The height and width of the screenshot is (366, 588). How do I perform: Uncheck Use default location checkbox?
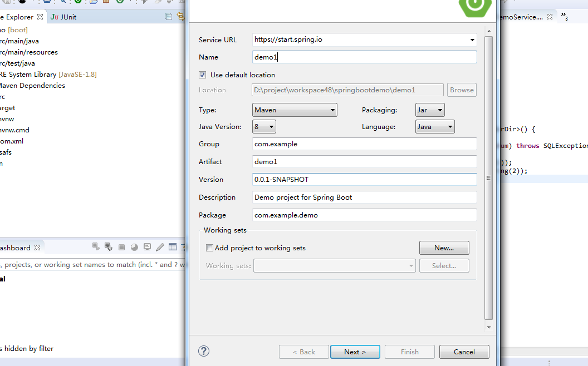[203, 75]
